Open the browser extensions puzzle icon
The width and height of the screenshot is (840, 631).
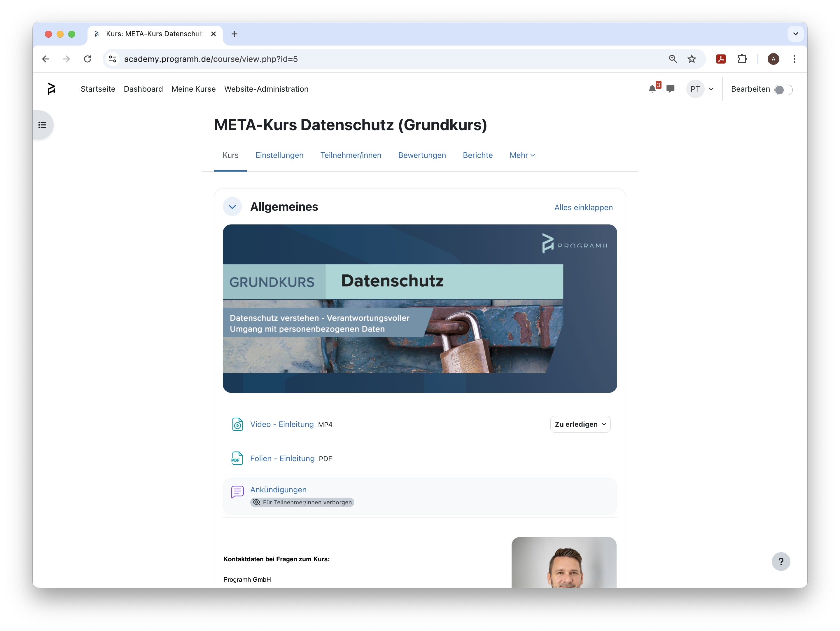(743, 59)
